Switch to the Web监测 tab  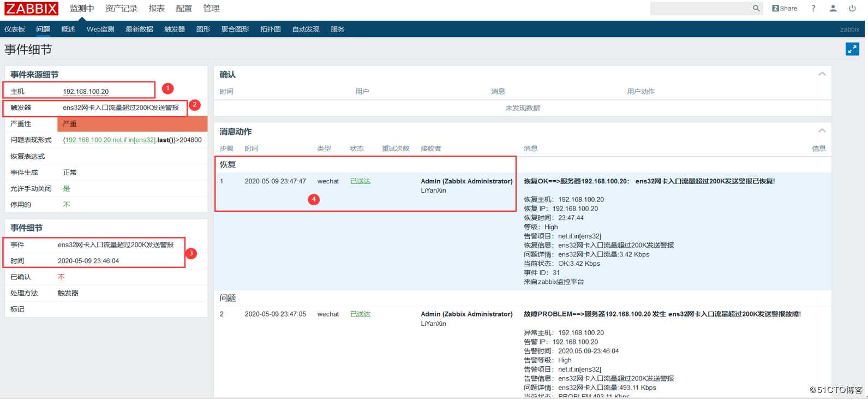coord(100,29)
